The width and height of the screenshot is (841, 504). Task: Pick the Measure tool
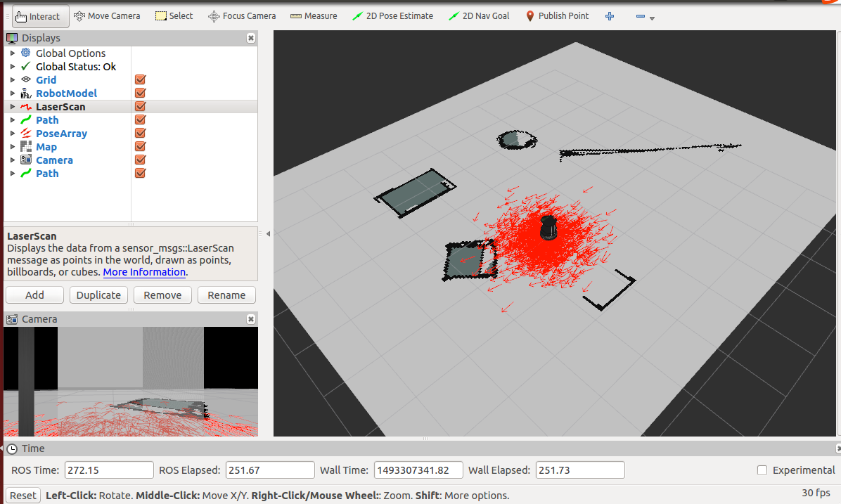[x=314, y=16]
